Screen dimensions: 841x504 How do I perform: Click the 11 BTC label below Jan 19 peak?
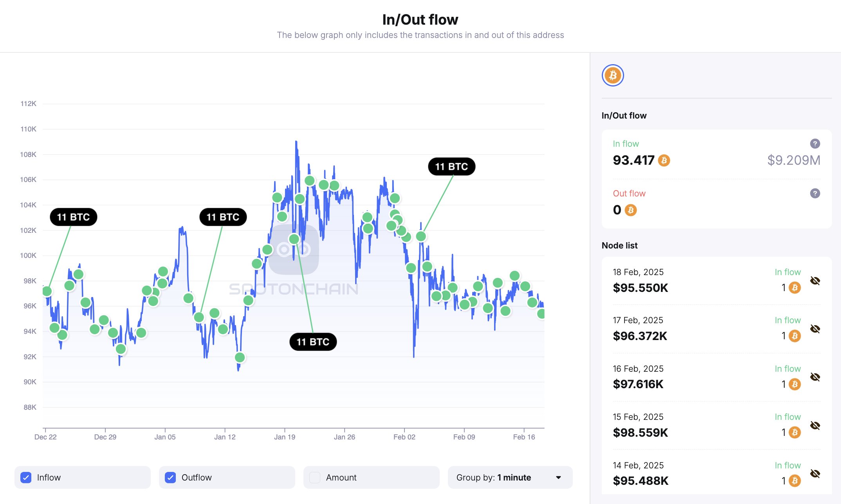click(x=313, y=342)
